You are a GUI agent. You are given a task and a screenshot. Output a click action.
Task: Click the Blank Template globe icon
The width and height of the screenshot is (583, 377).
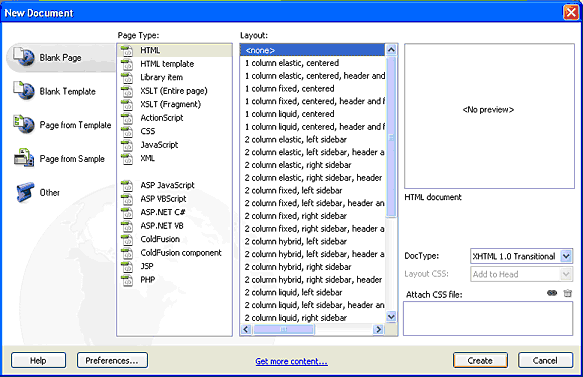(24, 91)
